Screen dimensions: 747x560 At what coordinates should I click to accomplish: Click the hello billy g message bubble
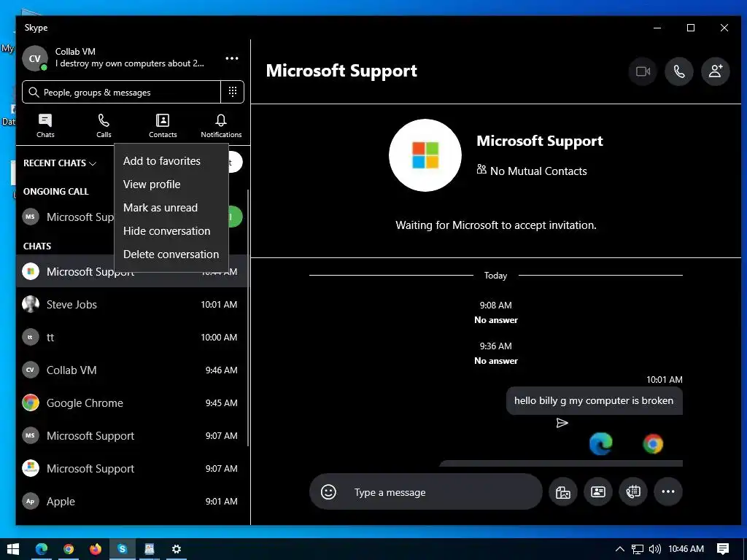point(594,401)
